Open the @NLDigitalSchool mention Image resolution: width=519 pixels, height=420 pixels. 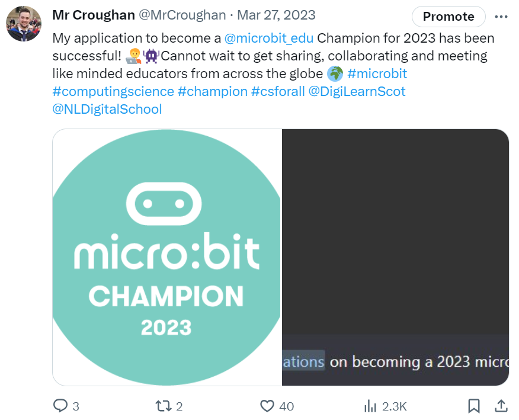107,110
